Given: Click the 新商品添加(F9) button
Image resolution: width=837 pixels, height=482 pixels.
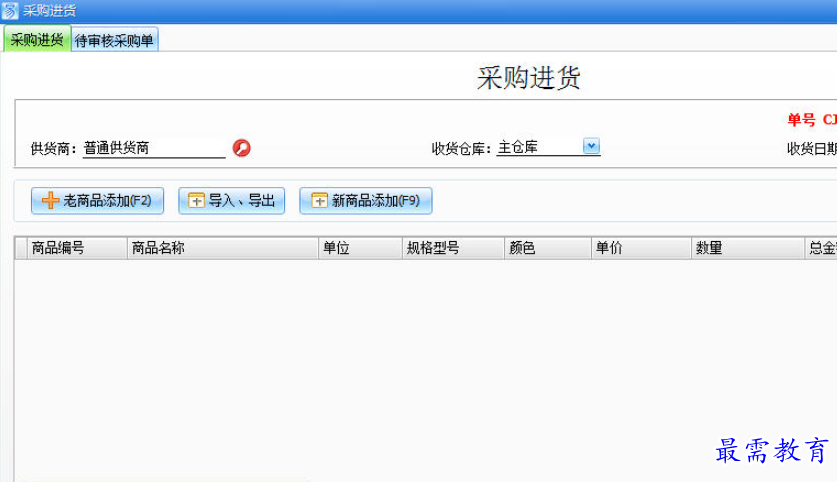Looking at the screenshot, I should point(366,201).
